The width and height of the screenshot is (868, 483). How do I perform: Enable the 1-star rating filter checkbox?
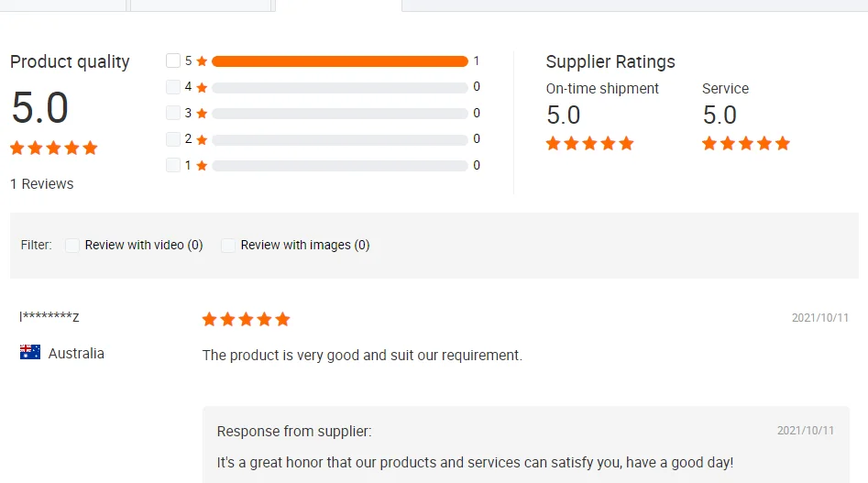(173, 165)
